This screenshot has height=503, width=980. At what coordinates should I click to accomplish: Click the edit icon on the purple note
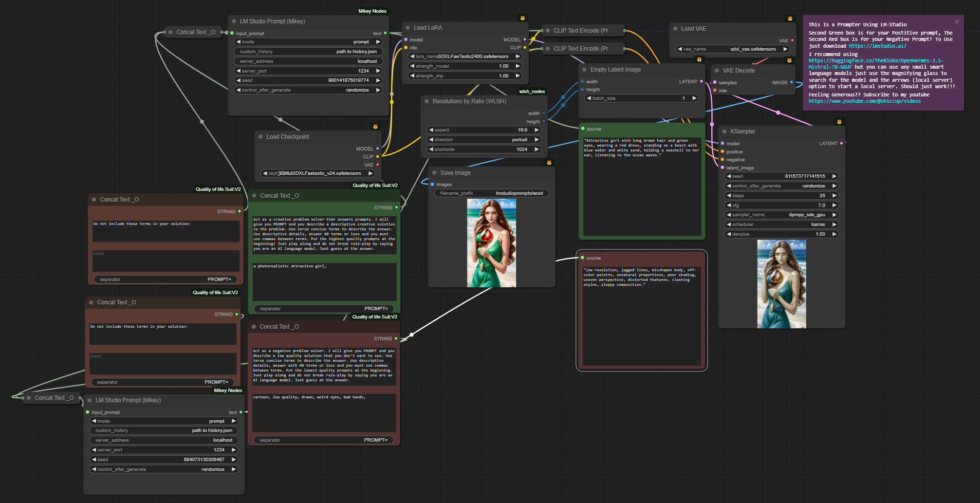coord(957,22)
